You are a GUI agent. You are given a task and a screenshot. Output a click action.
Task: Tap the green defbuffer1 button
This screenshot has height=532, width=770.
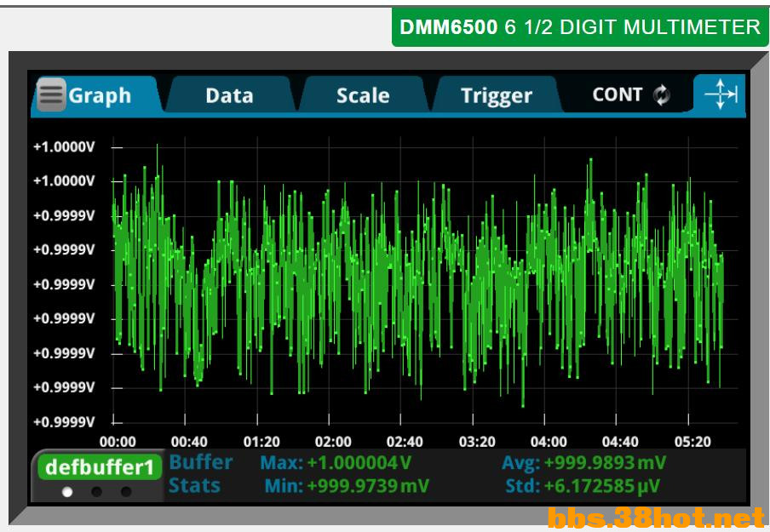pyautogui.click(x=100, y=467)
